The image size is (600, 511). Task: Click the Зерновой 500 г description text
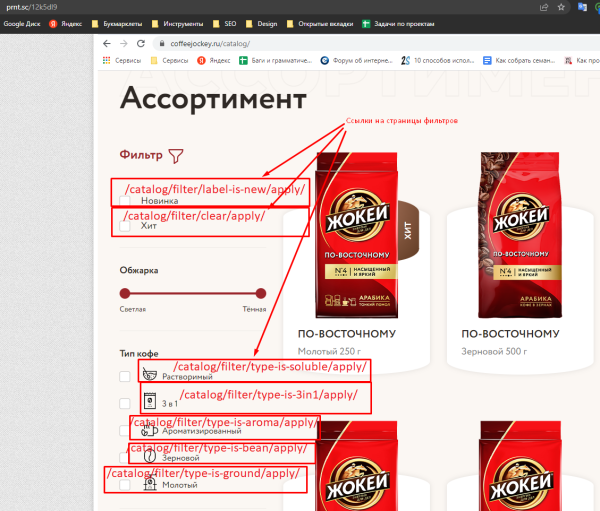point(494,351)
